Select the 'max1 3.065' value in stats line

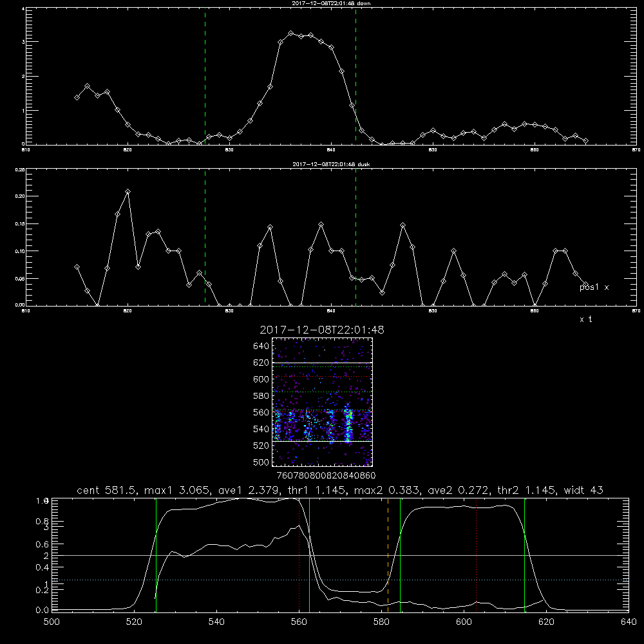click(177, 490)
